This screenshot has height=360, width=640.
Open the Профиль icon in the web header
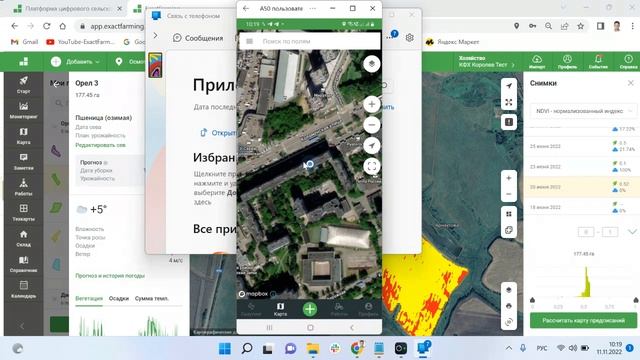tap(567, 61)
